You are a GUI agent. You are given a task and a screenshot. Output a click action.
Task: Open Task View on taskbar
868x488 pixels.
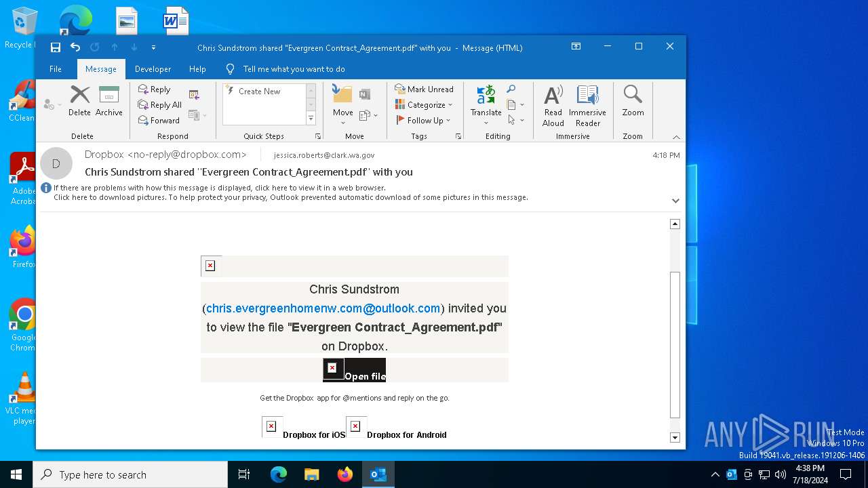(x=244, y=474)
